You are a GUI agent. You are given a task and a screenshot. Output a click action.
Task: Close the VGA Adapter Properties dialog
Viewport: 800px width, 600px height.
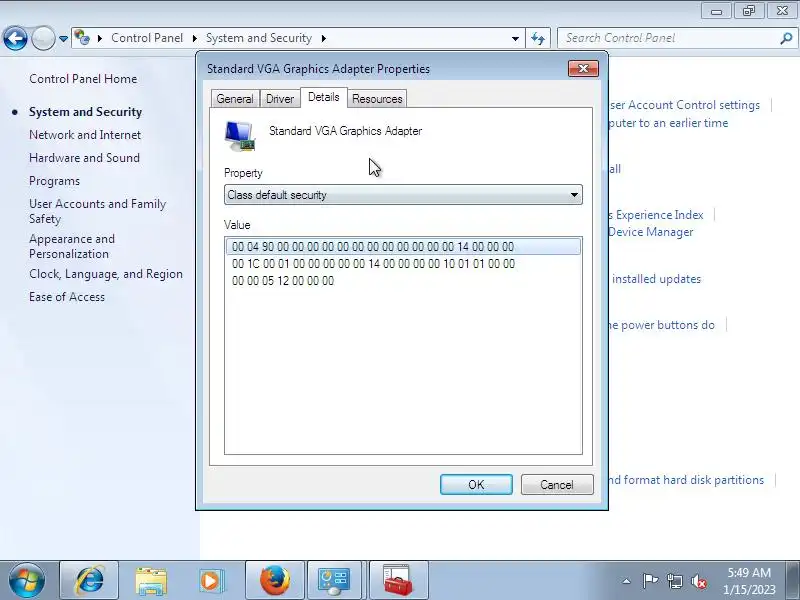point(583,68)
